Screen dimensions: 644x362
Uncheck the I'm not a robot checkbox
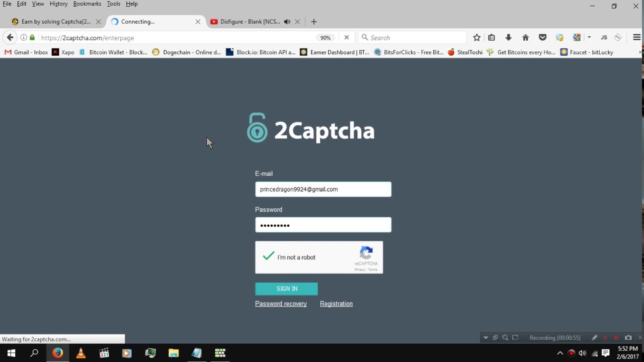(269, 256)
